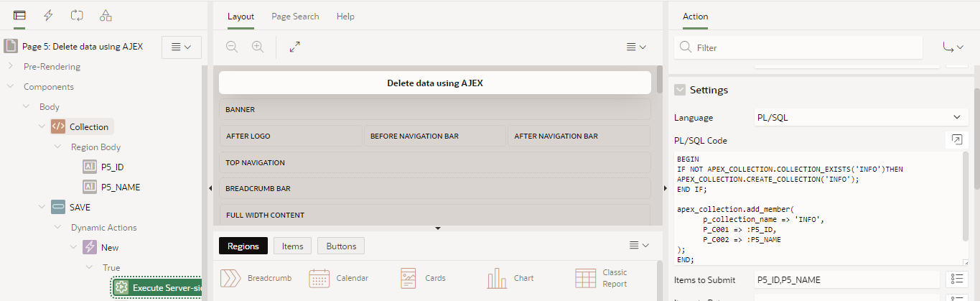This screenshot has height=301, width=980.
Task: Select the Buttons gallery button
Action: coord(341,246)
